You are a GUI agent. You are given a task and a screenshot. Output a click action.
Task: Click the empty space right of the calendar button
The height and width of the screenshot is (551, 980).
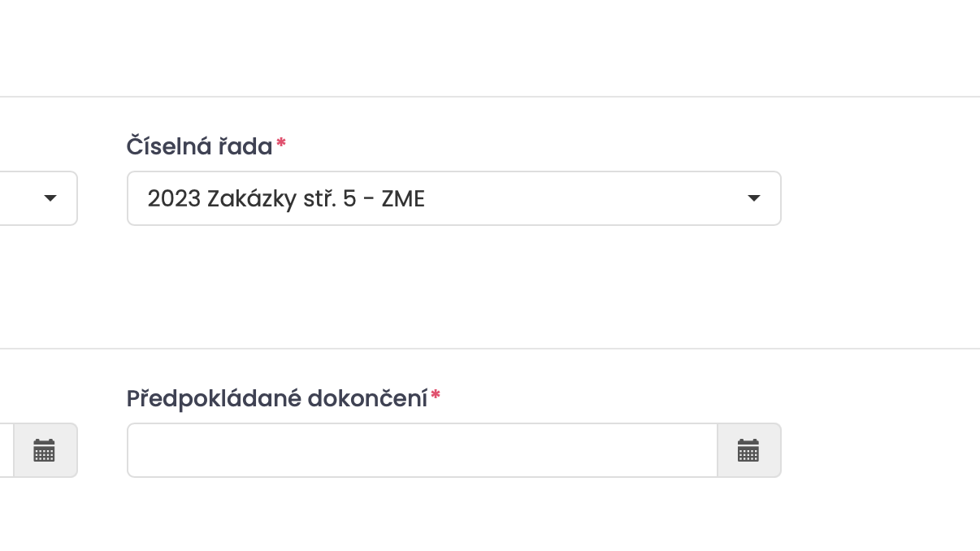click(881, 450)
